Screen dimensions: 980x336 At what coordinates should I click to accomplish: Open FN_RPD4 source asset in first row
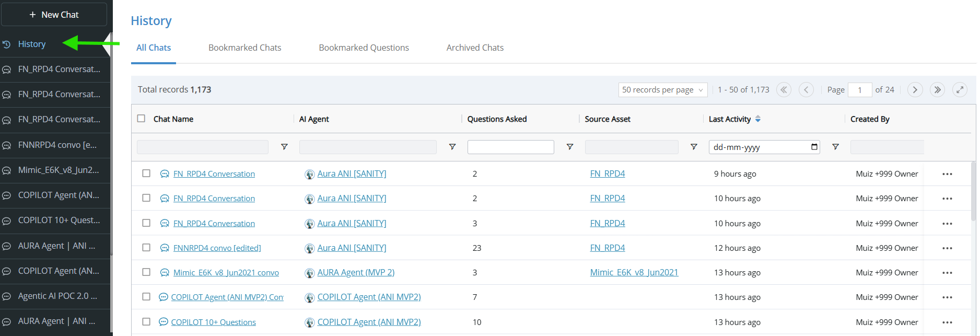608,173
